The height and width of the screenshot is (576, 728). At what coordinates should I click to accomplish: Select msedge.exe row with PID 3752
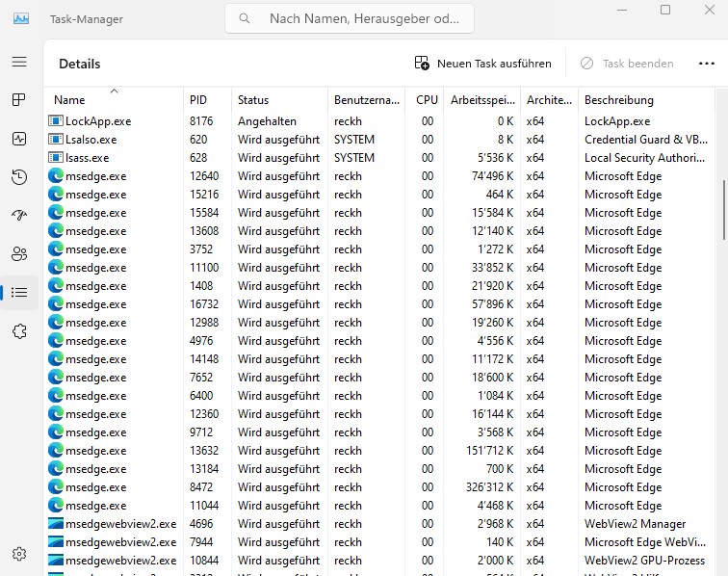coord(379,249)
